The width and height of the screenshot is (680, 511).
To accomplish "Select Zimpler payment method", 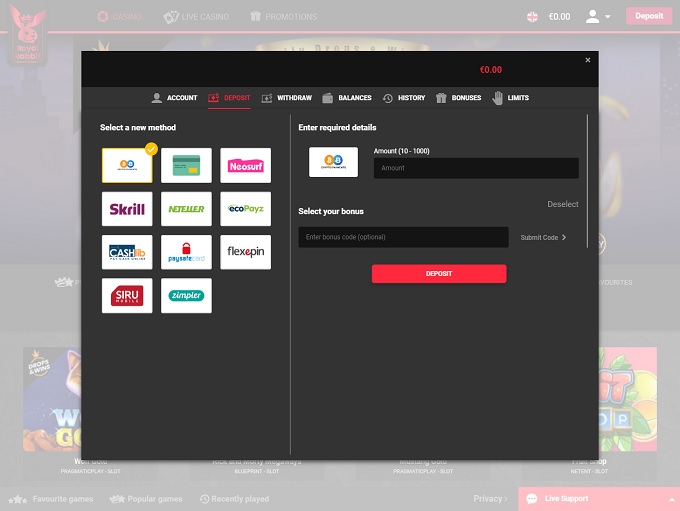I will [186, 295].
